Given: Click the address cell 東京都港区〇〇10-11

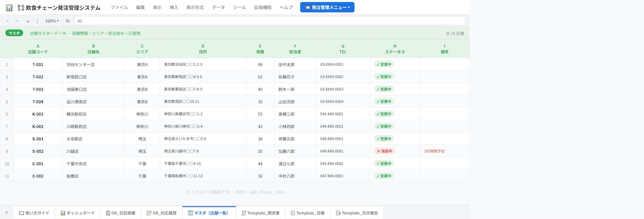Looking at the screenshot, I should (203, 101).
